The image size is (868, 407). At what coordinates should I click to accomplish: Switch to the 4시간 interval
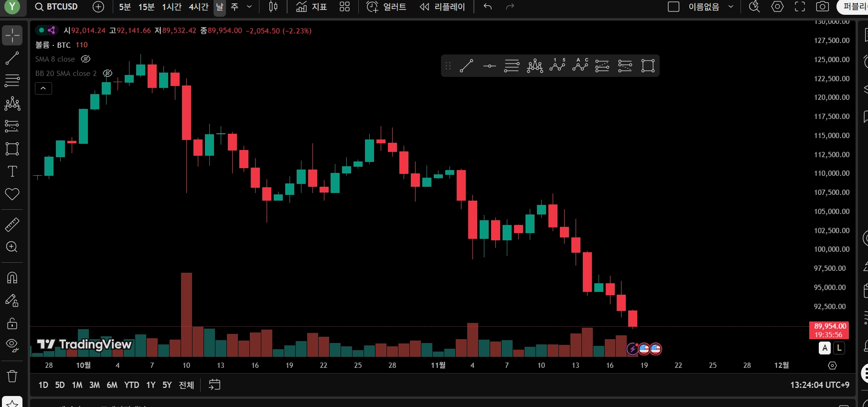[199, 7]
